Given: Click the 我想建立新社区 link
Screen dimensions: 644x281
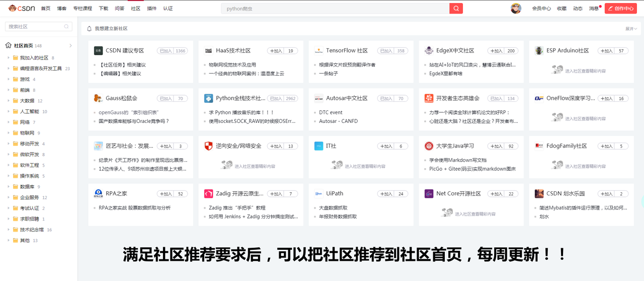Looking at the screenshot, I should (111, 29).
